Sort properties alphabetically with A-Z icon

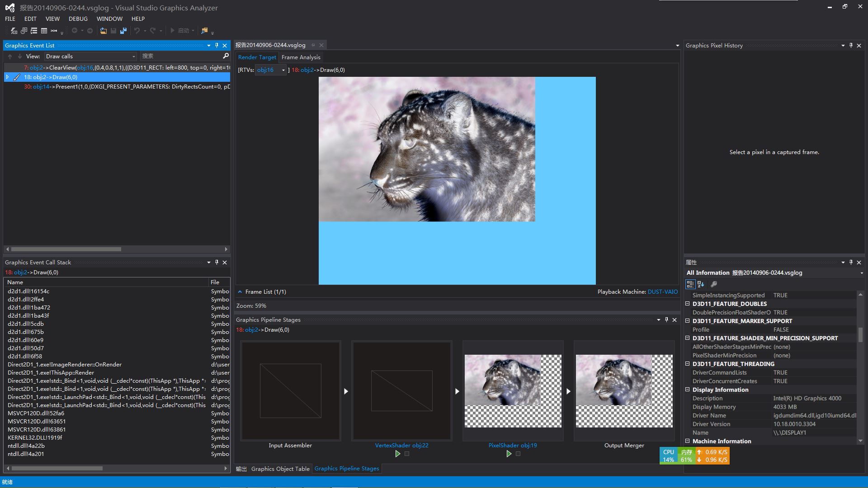(x=701, y=284)
